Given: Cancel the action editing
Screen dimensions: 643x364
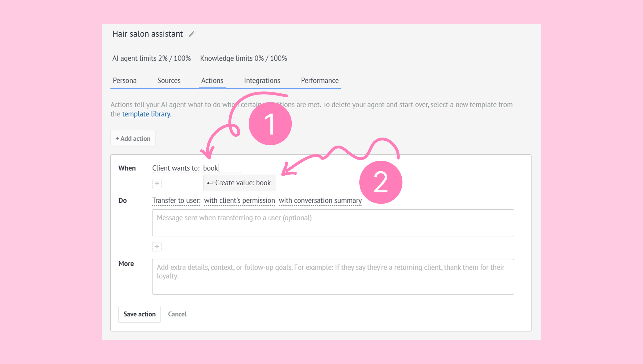Looking at the screenshot, I should [x=177, y=314].
